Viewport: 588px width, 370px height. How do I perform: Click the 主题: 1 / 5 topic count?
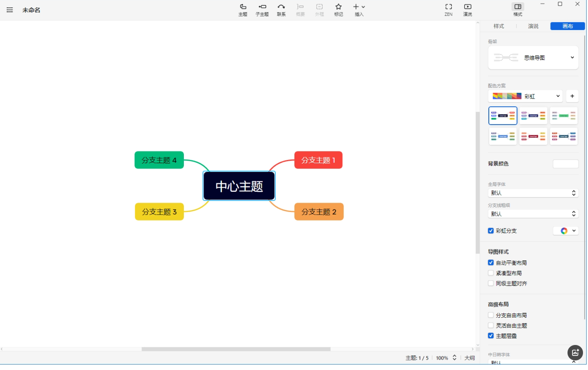click(417, 358)
